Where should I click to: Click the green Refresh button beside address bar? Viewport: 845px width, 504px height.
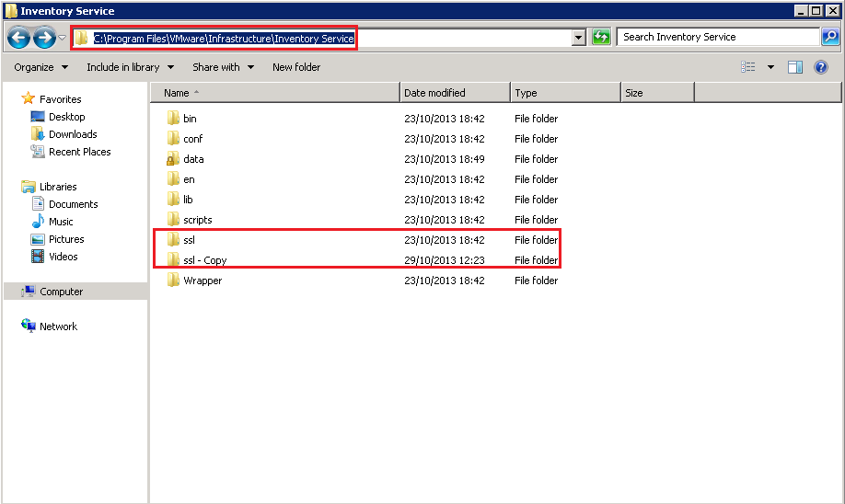coord(601,38)
